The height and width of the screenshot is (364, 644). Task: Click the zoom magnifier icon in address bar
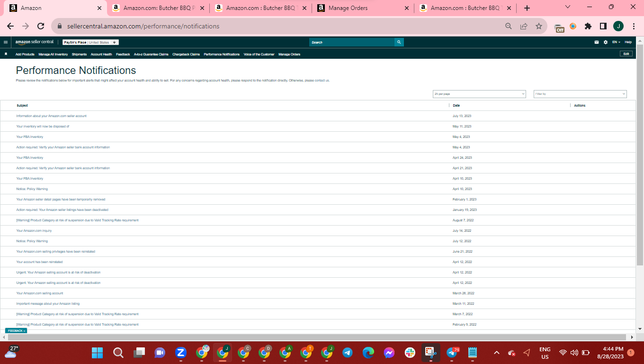509,26
